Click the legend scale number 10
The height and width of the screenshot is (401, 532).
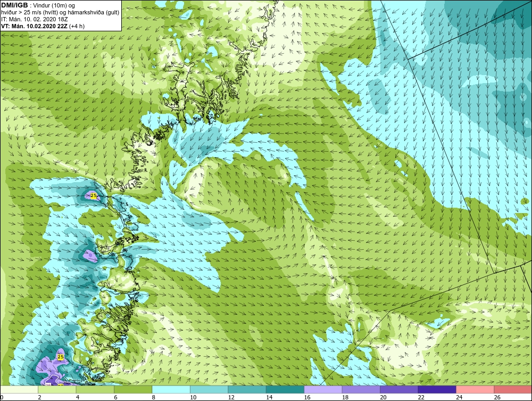coord(193,397)
